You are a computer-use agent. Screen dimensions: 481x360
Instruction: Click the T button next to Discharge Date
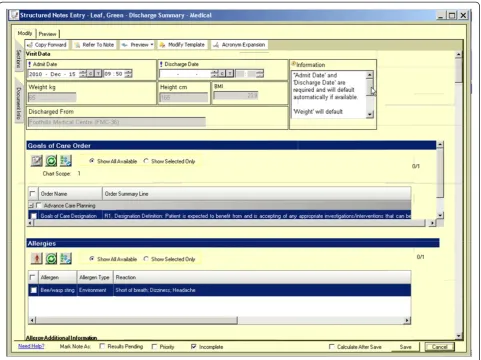(x=230, y=74)
